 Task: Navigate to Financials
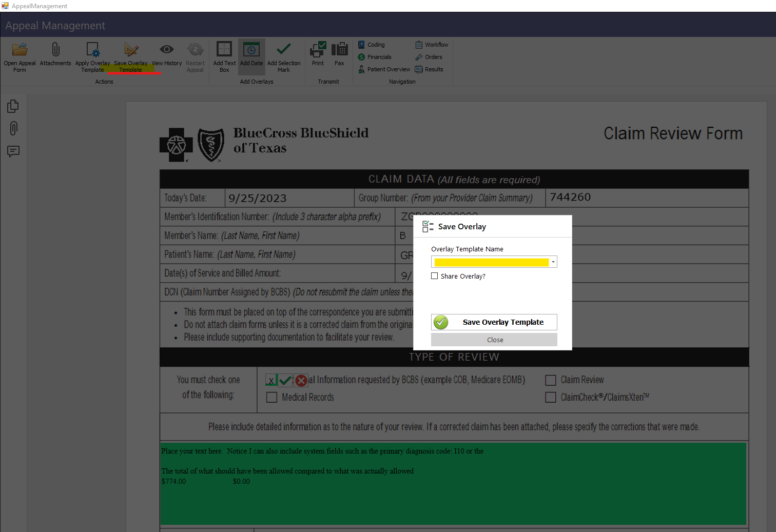pos(375,57)
